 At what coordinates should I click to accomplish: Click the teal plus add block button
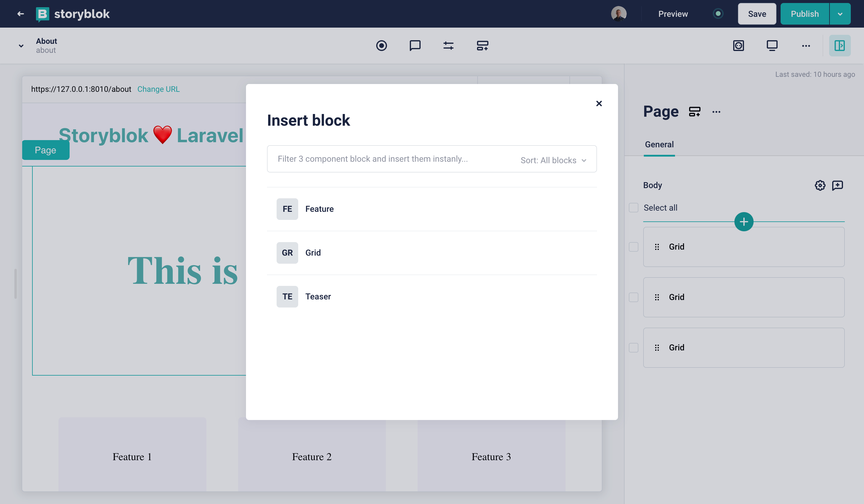click(744, 222)
